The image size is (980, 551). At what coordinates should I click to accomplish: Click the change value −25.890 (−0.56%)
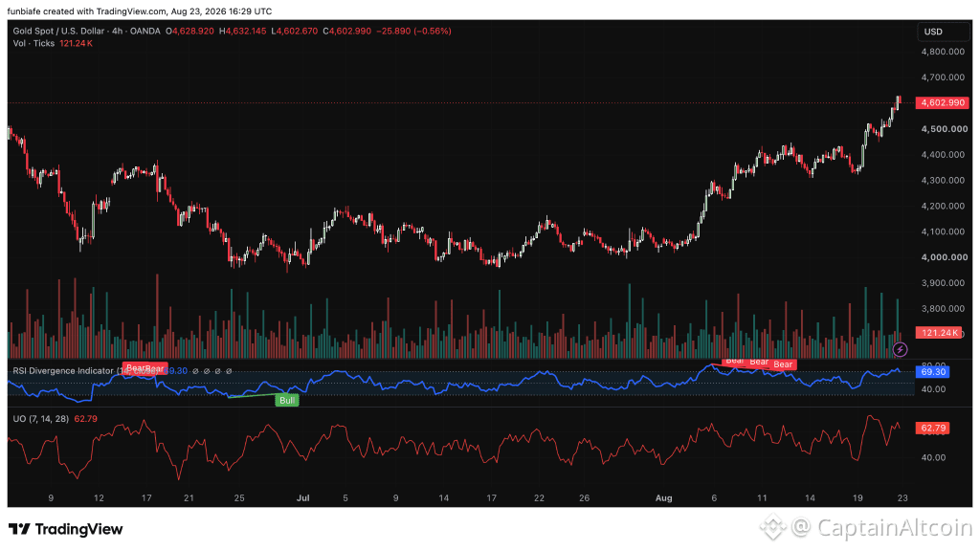[413, 31]
